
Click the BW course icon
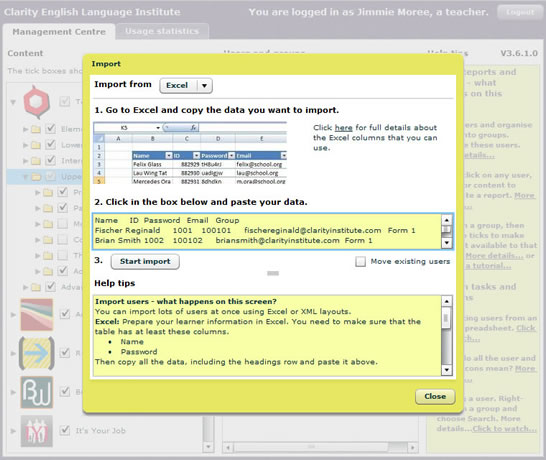[37, 392]
